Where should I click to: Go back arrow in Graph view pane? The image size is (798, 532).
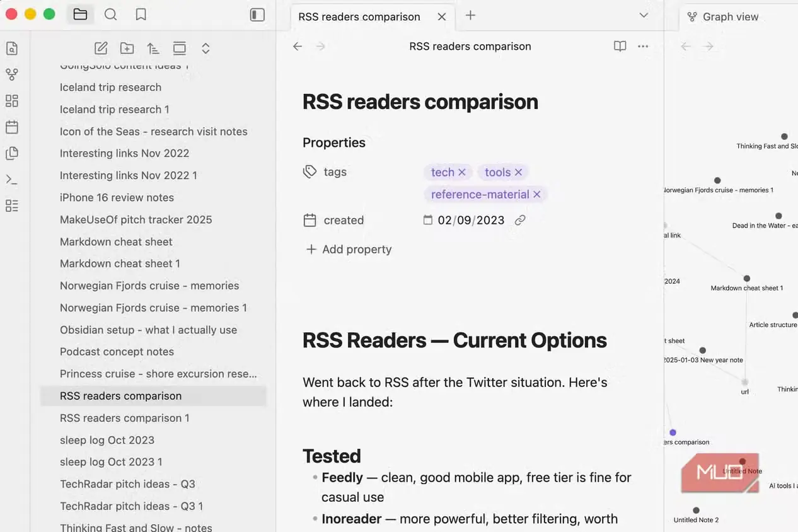(x=686, y=46)
